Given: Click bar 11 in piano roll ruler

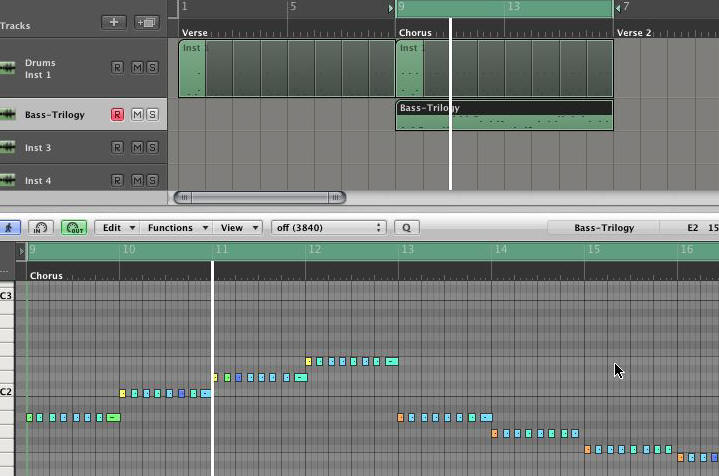Looking at the screenshot, I should click(222, 249).
